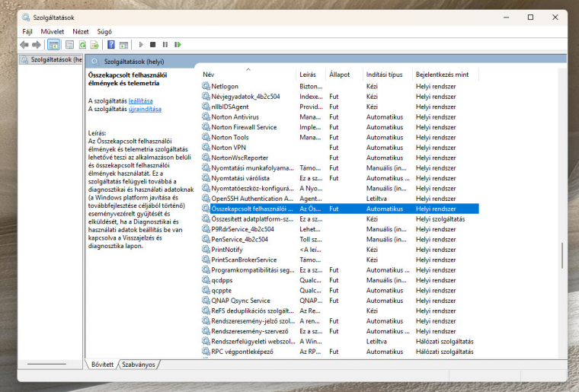Screen dimensions: 579x392
Task: Click the Szolgáltatások (helyi) panel header
Action: point(133,62)
